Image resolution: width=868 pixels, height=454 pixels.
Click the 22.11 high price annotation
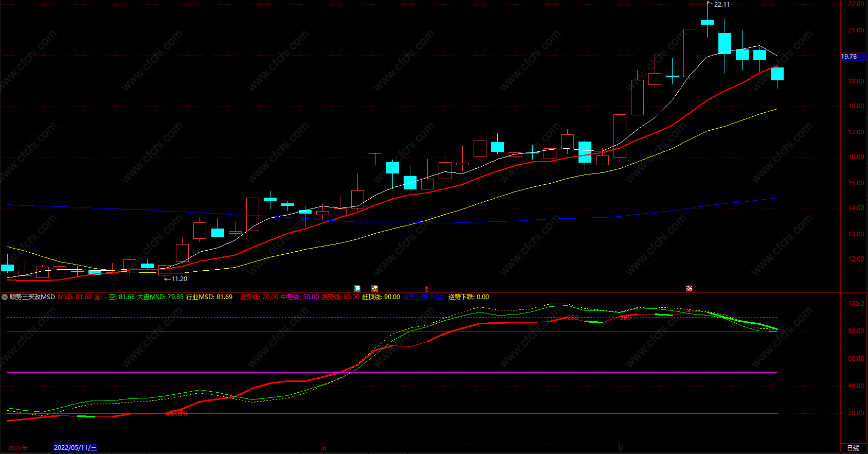coord(722,5)
